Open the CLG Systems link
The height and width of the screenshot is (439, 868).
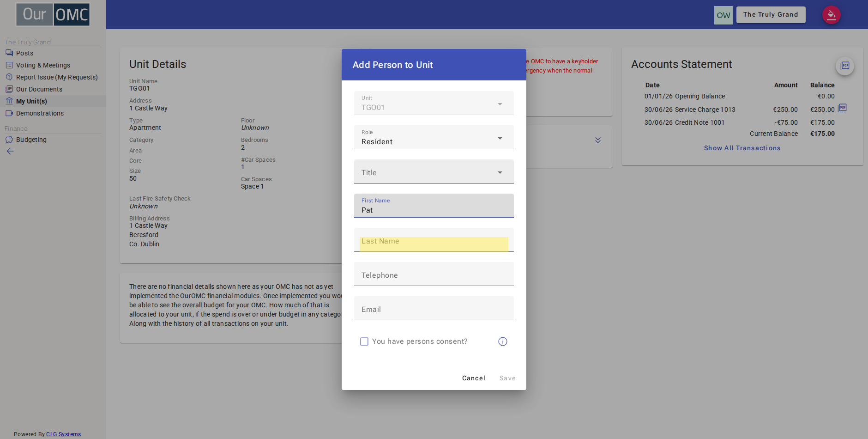coord(63,434)
